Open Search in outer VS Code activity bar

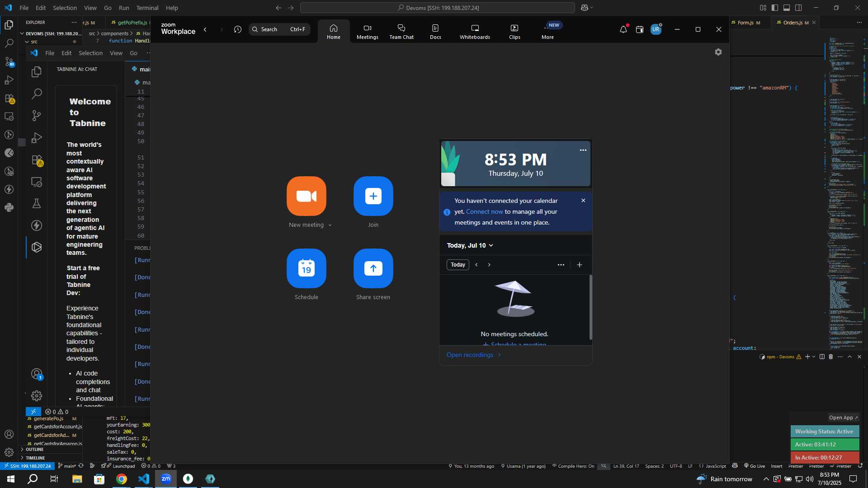tap(9, 43)
